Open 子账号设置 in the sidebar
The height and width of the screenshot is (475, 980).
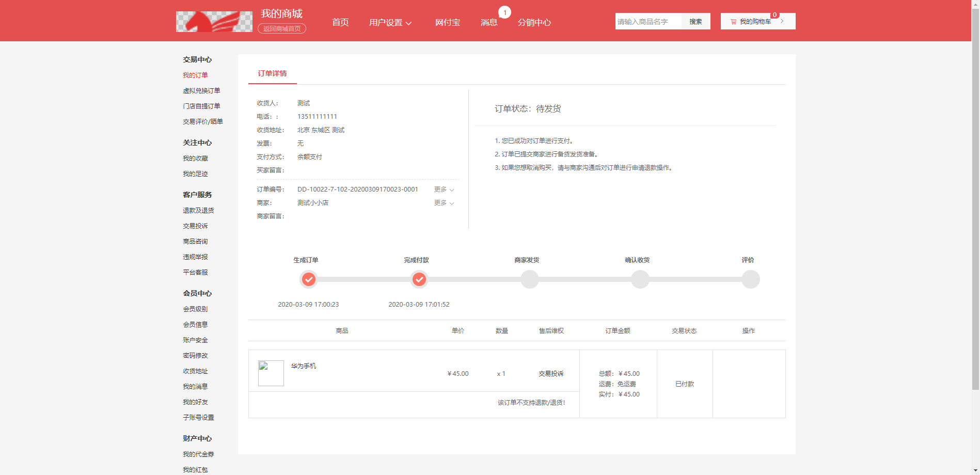coord(198,418)
